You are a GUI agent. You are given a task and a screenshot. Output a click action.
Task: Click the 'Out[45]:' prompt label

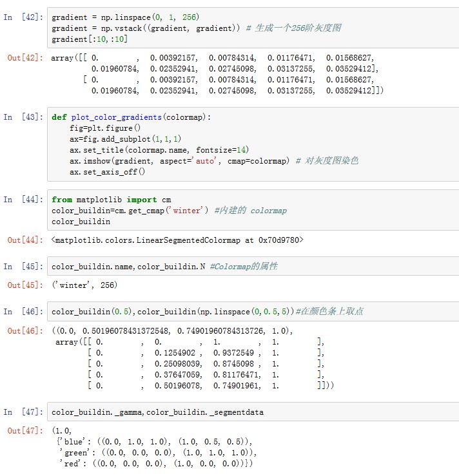[26, 285]
